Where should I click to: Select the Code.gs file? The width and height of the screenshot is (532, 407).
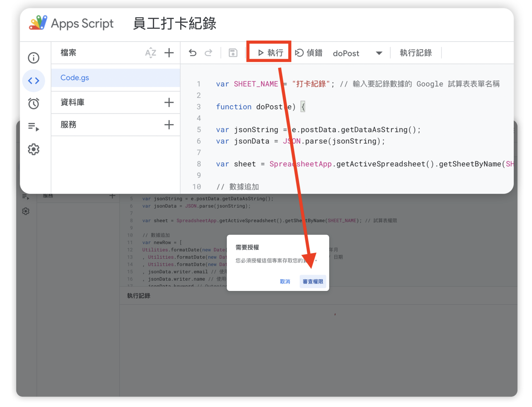(75, 78)
